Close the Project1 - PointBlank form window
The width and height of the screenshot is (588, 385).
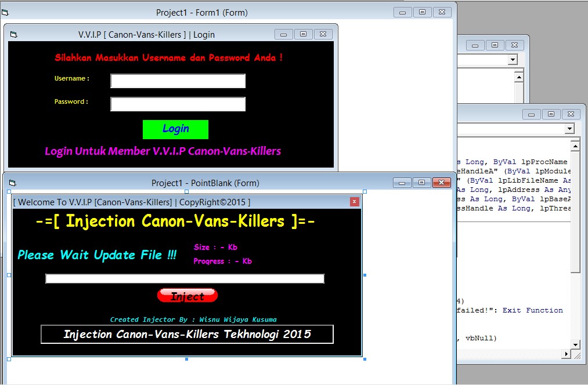coord(441,183)
